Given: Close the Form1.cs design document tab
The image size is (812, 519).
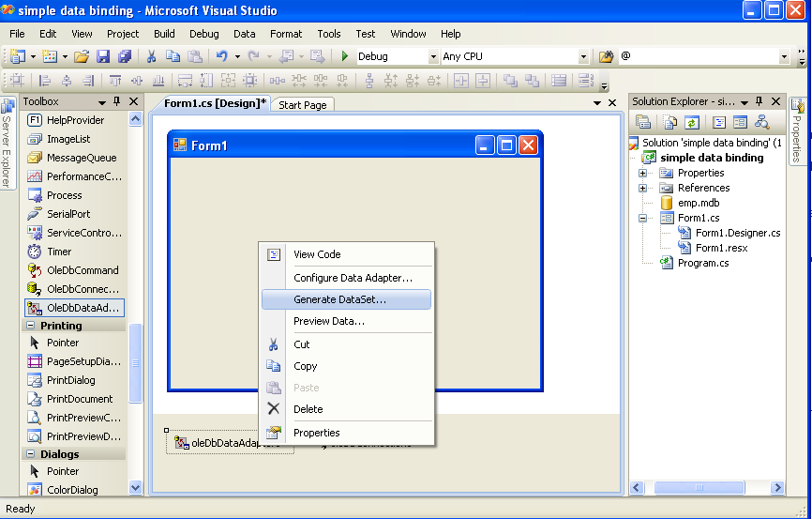Looking at the screenshot, I should click(x=612, y=103).
